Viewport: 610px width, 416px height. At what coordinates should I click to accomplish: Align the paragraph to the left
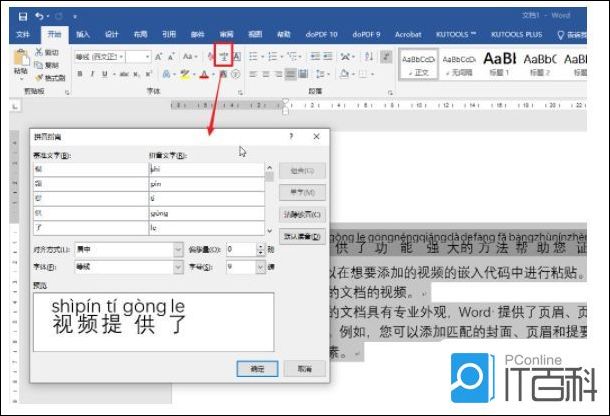click(253, 74)
